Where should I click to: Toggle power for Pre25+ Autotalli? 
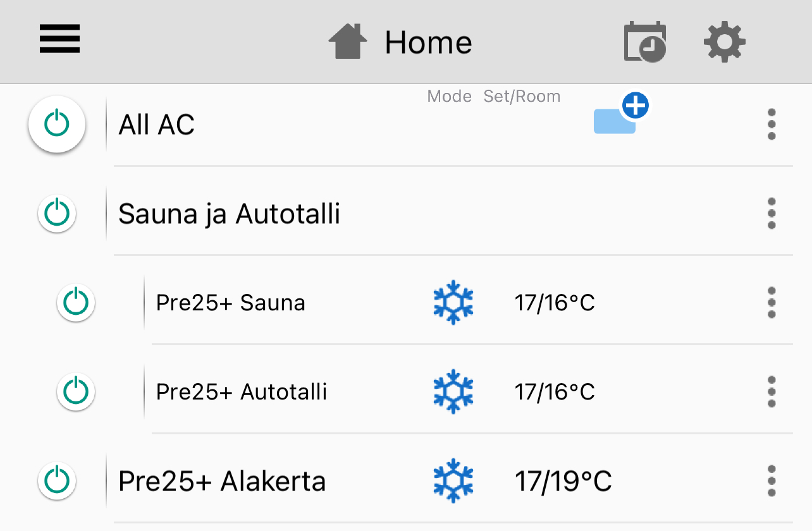pyautogui.click(x=76, y=392)
